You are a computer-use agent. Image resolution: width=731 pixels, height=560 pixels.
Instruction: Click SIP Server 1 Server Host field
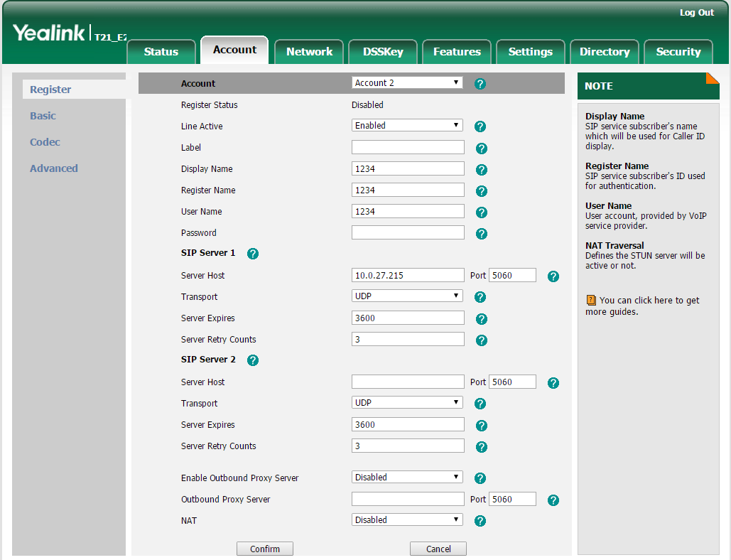coord(408,276)
